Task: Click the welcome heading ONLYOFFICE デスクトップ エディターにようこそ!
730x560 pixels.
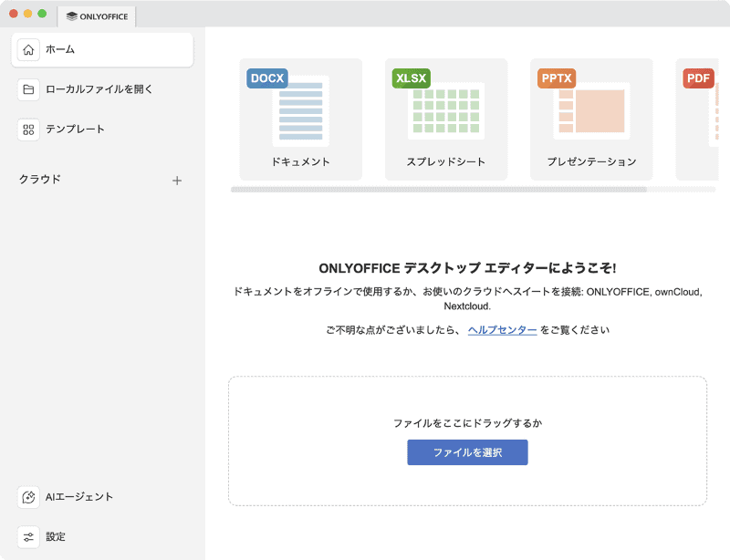Action: [x=467, y=268]
